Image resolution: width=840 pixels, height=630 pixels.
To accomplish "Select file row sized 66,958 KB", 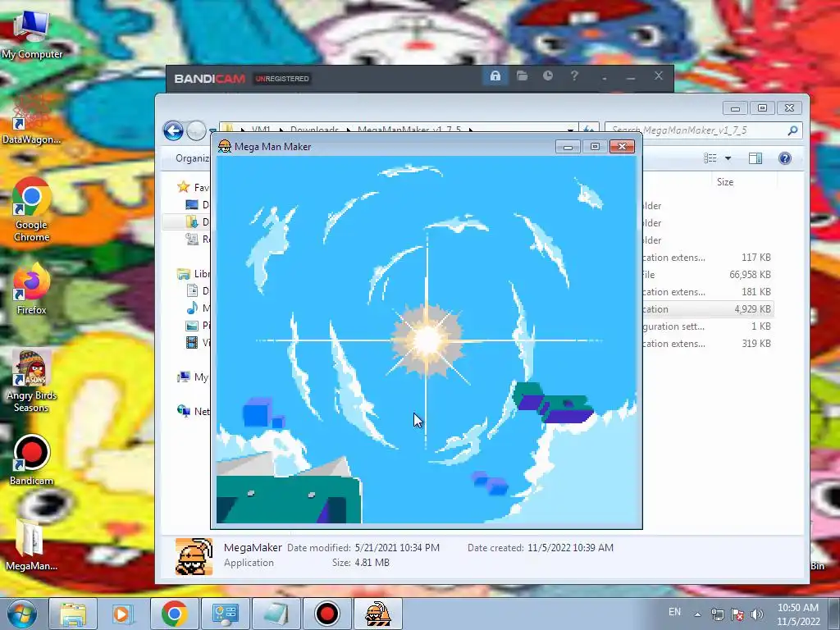I will click(x=707, y=274).
